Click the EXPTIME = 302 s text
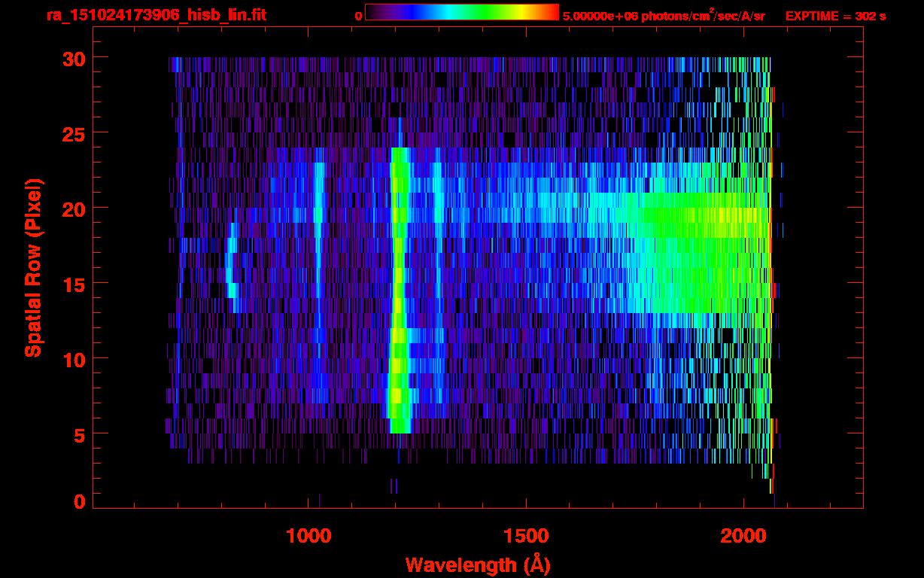 click(x=835, y=16)
